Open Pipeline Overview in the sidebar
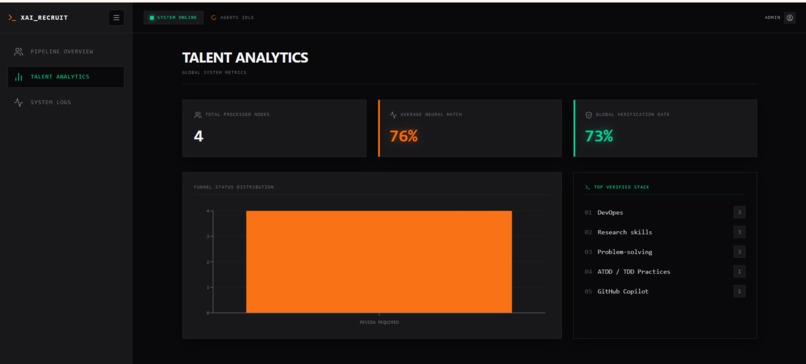 [66, 51]
